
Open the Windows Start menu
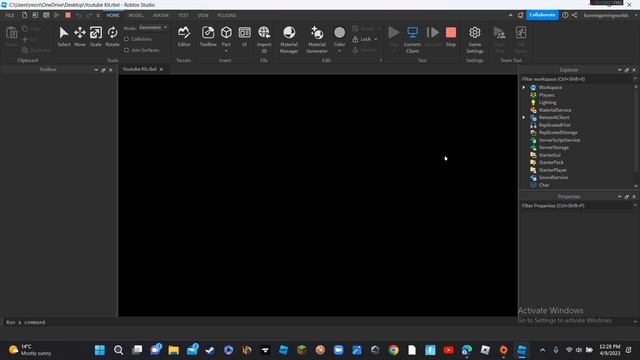(x=100, y=350)
